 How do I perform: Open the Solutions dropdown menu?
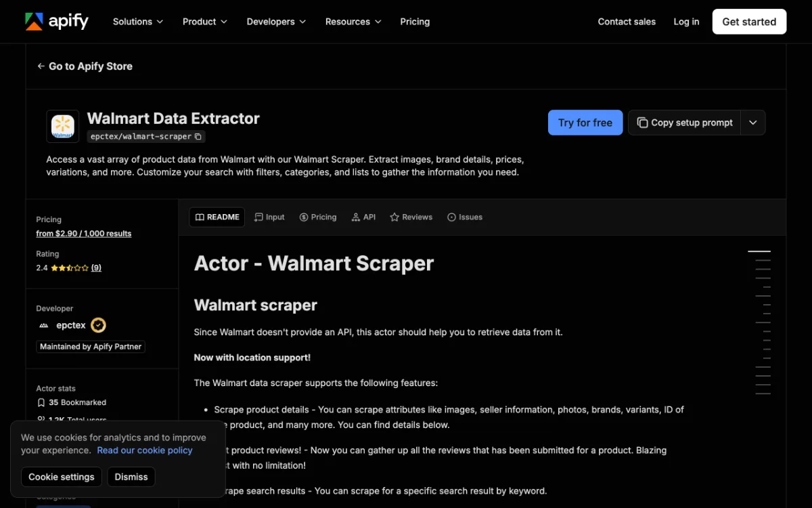click(138, 22)
